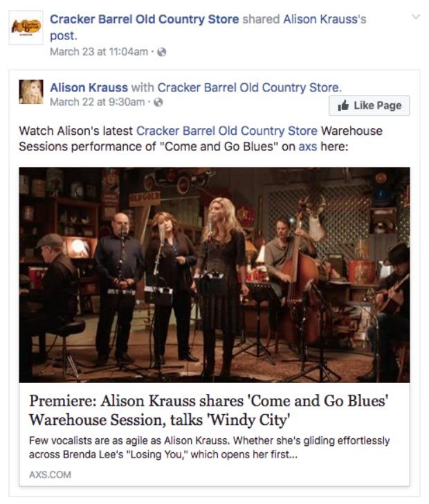Screen dimensions: 429x504
Task: Click the March 22 at 9:30am timestamp
Action: 98,102
